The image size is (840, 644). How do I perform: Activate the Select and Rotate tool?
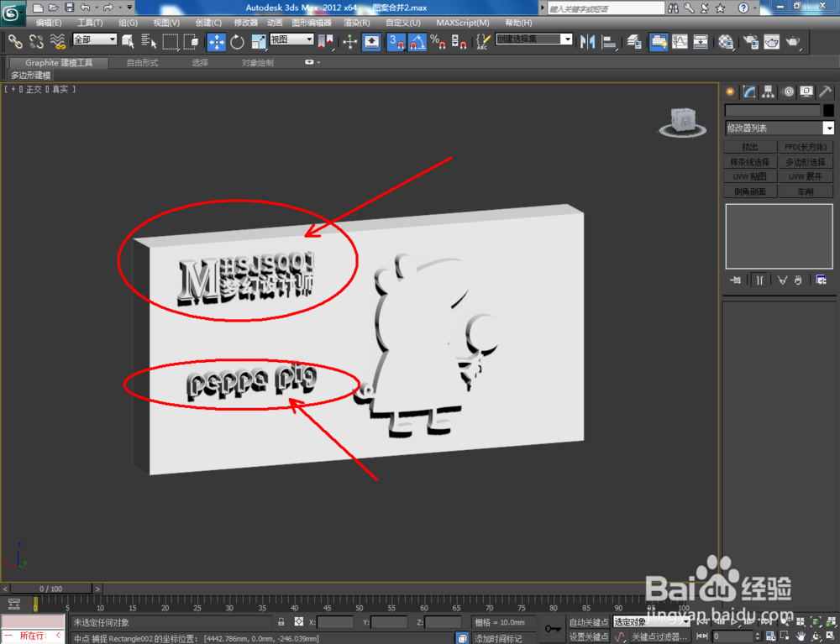(237, 41)
